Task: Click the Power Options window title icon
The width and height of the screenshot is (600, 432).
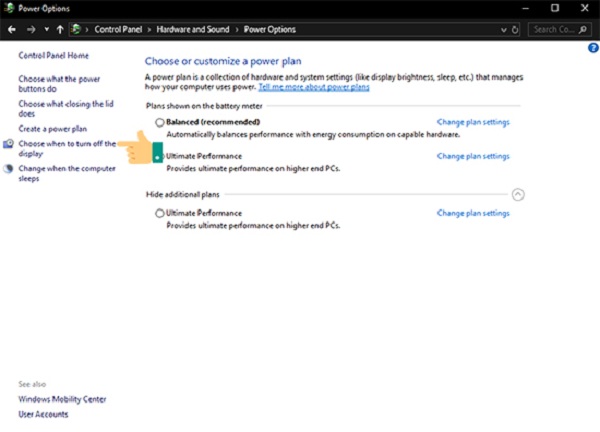Action: click(x=9, y=8)
